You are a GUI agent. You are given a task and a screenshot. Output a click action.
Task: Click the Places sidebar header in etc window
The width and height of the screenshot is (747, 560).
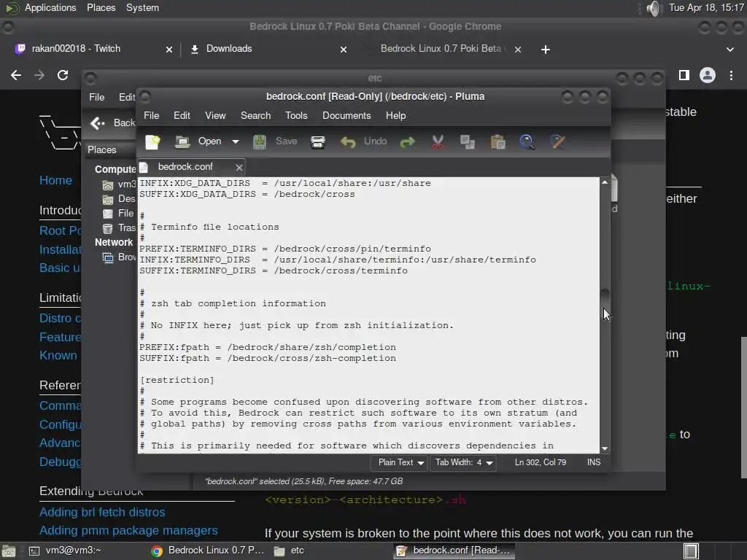tap(102, 150)
